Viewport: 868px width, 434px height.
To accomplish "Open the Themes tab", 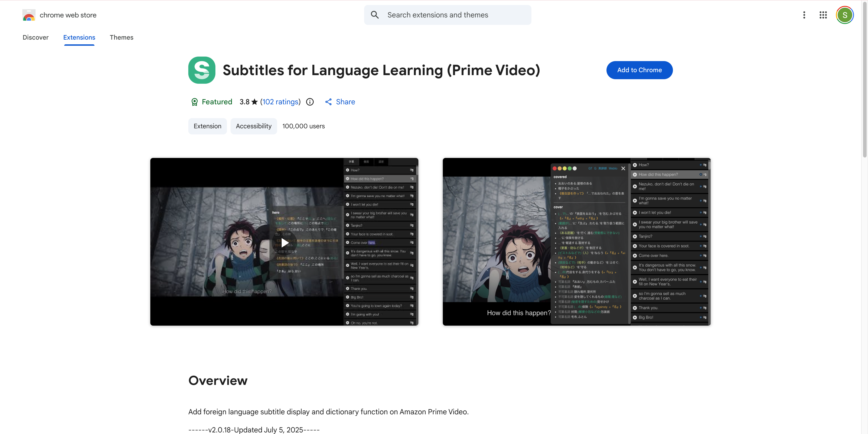I will 121,37.
